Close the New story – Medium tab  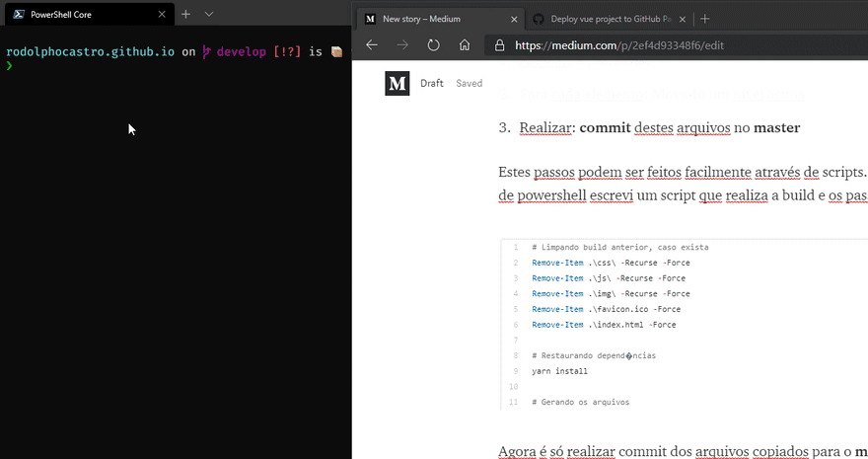[514, 19]
